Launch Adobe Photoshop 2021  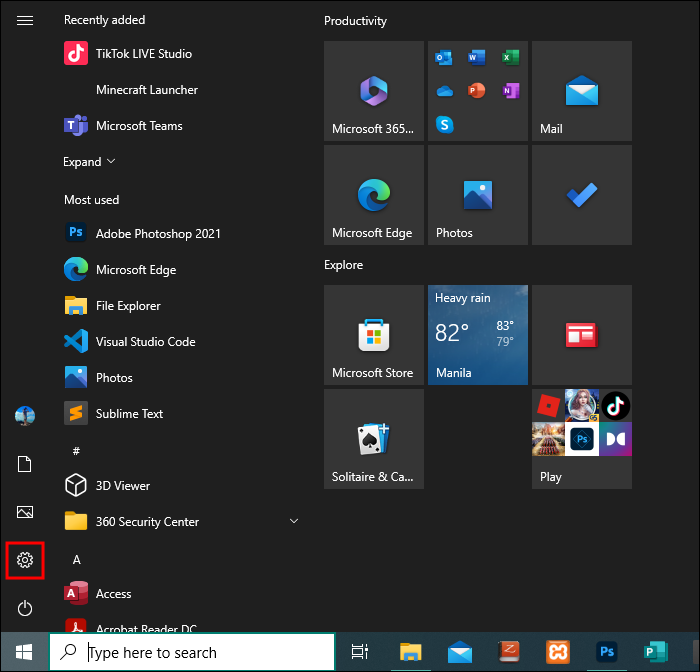[x=157, y=234]
